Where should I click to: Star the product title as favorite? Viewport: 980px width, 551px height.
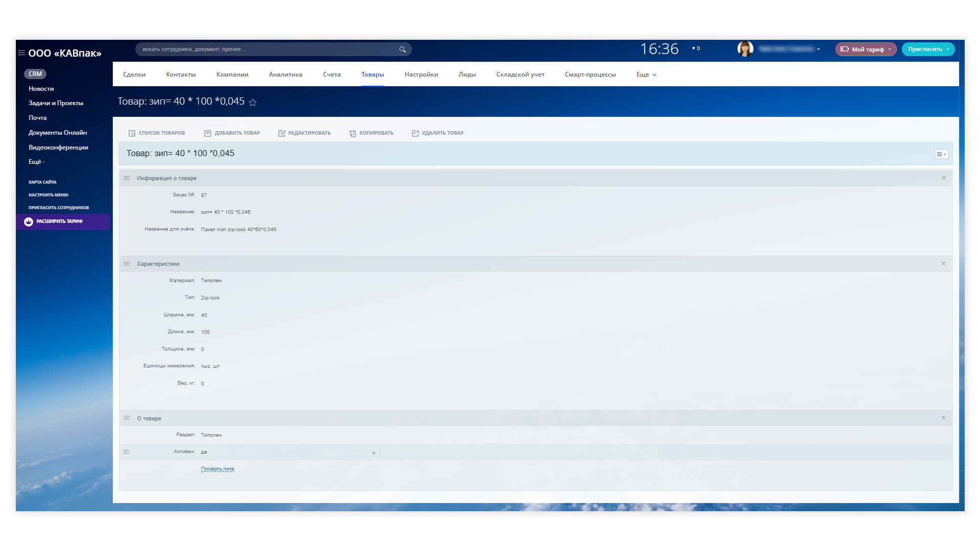(x=253, y=103)
